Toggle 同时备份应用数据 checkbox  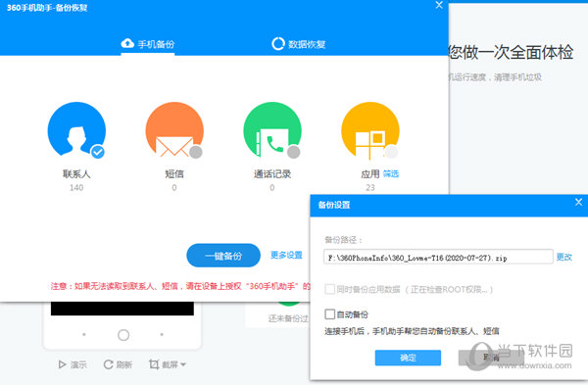tap(330, 289)
